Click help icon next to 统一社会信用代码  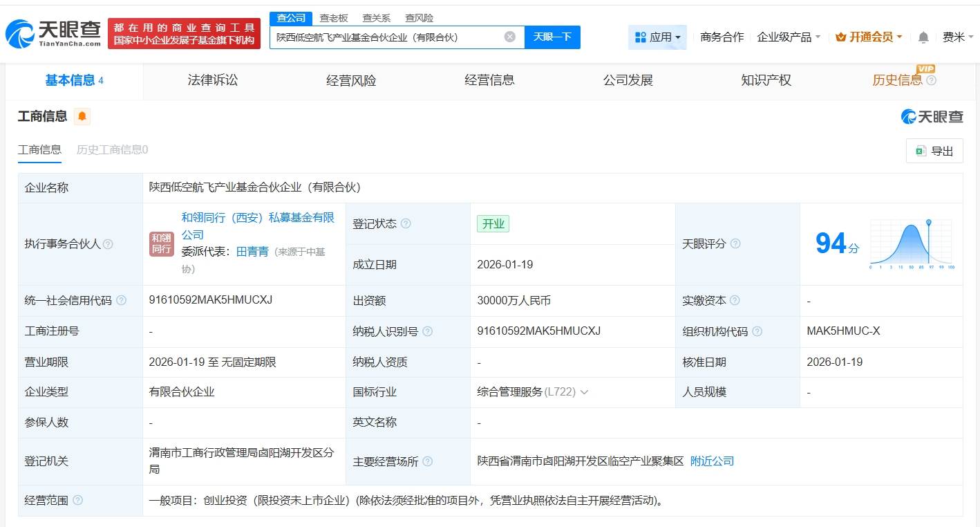click(122, 300)
